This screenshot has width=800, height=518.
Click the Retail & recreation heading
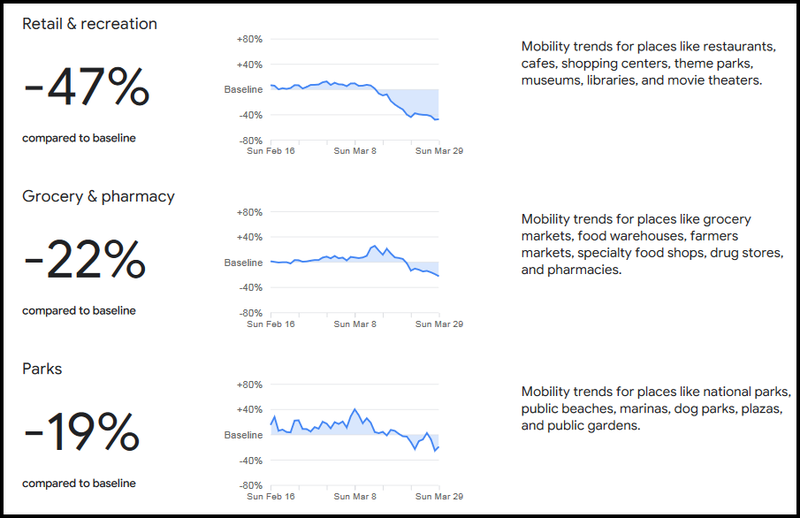[90, 24]
